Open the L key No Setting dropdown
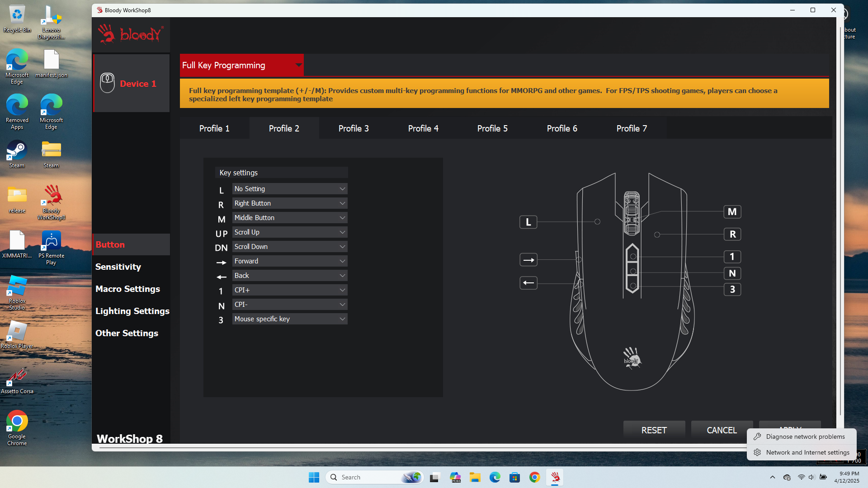Image resolution: width=868 pixels, height=488 pixels. (x=290, y=189)
